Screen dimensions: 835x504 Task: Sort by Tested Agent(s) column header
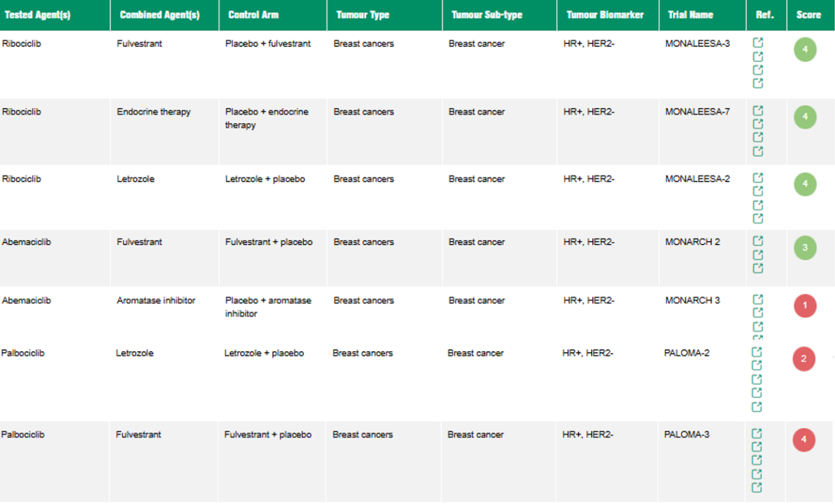click(x=38, y=14)
